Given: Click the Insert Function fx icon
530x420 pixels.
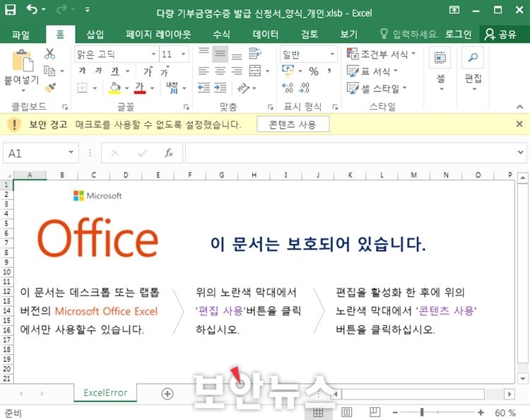Looking at the screenshot, I should click(169, 153).
